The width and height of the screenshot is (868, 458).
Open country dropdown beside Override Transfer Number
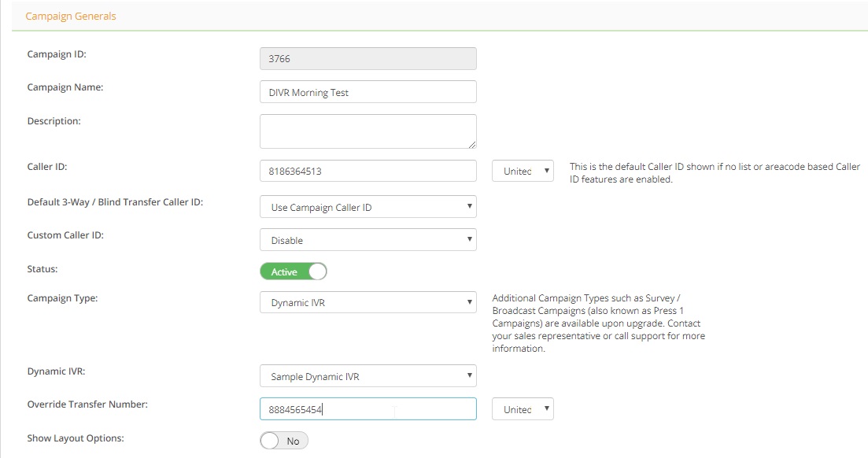pyautogui.click(x=523, y=409)
